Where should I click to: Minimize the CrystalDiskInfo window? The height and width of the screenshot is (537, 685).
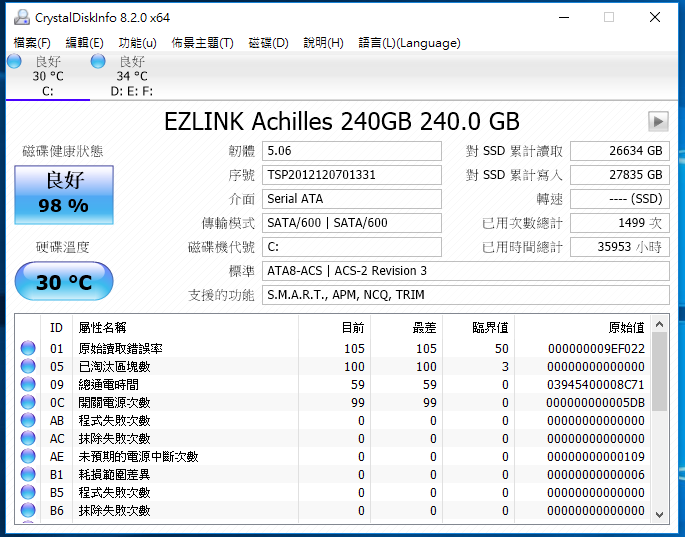click(x=564, y=17)
